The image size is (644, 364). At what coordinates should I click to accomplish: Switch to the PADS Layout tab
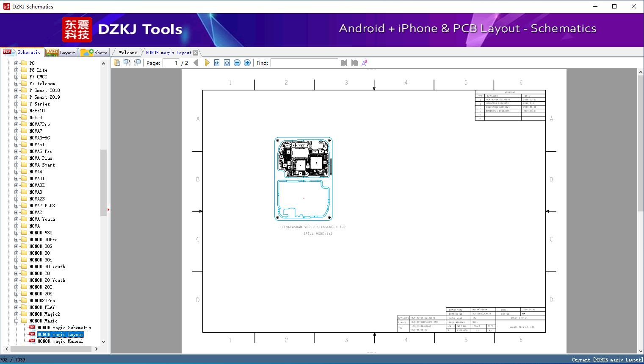coord(61,53)
